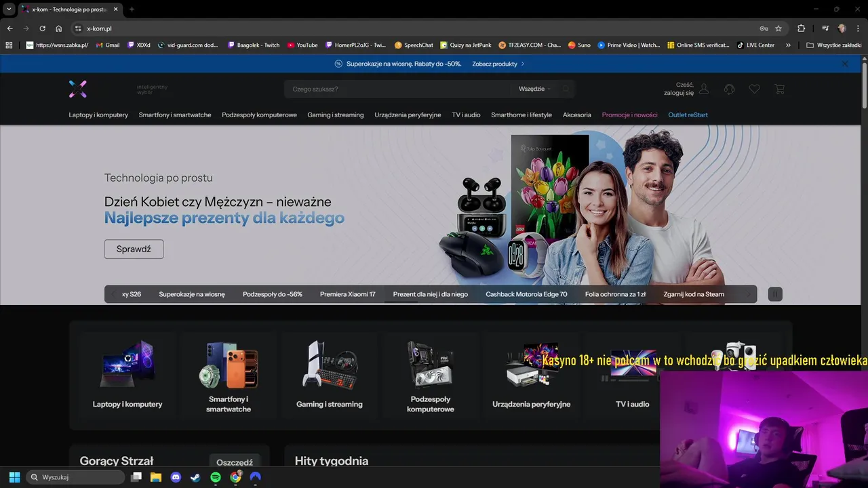Open the Gaming i streaming menu

pos(336,115)
